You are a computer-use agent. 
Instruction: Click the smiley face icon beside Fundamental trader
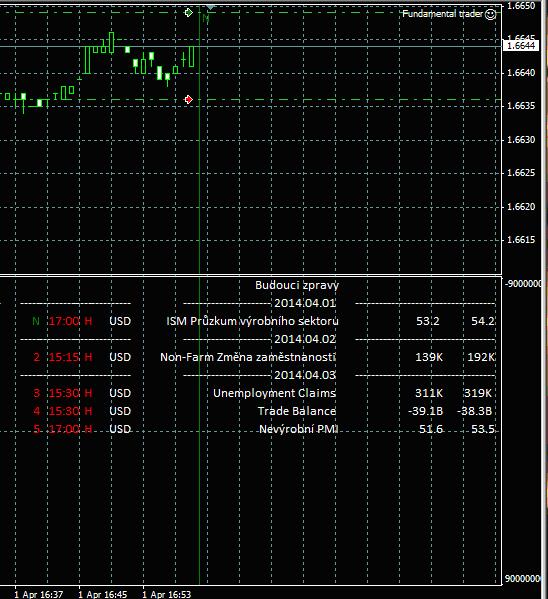pyautogui.click(x=490, y=15)
